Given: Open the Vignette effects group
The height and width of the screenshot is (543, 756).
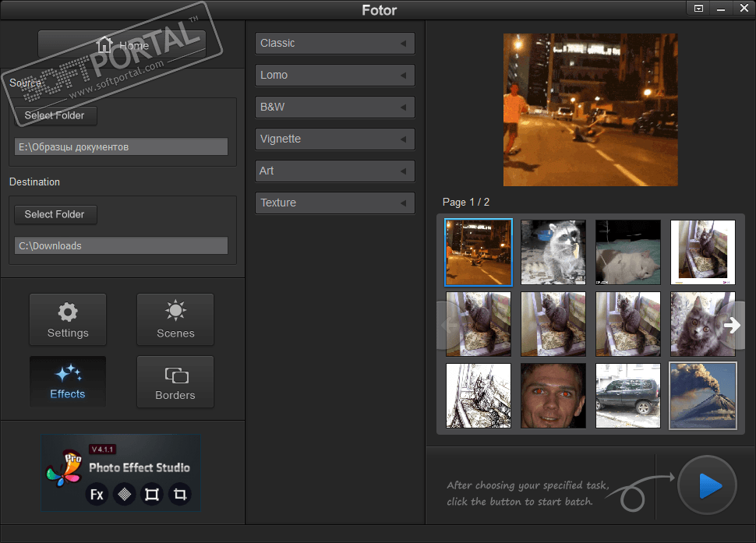Looking at the screenshot, I should point(334,139).
